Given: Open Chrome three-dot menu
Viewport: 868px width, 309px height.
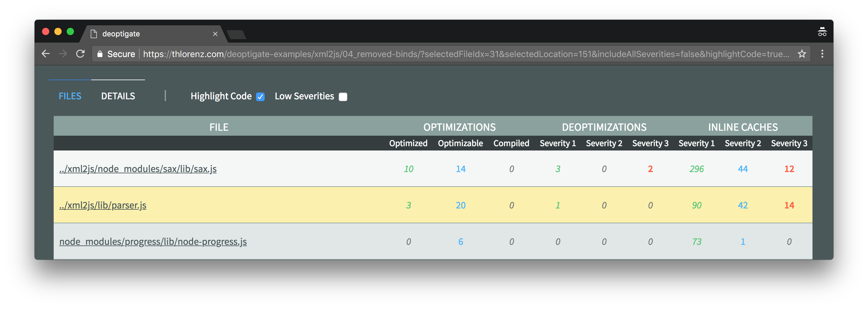Looking at the screenshot, I should pos(822,54).
